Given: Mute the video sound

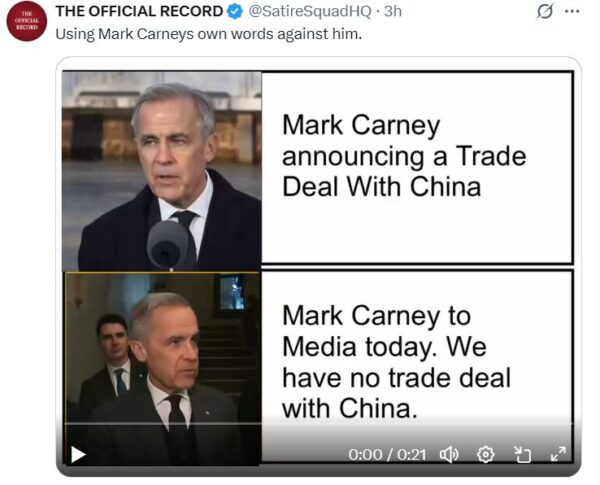Looking at the screenshot, I should pyautogui.click(x=449, y=455).
